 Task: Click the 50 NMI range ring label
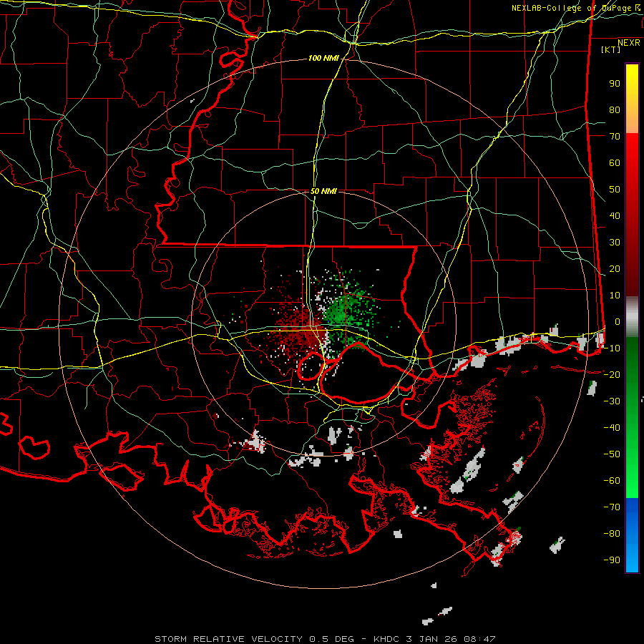coord(323,191)
